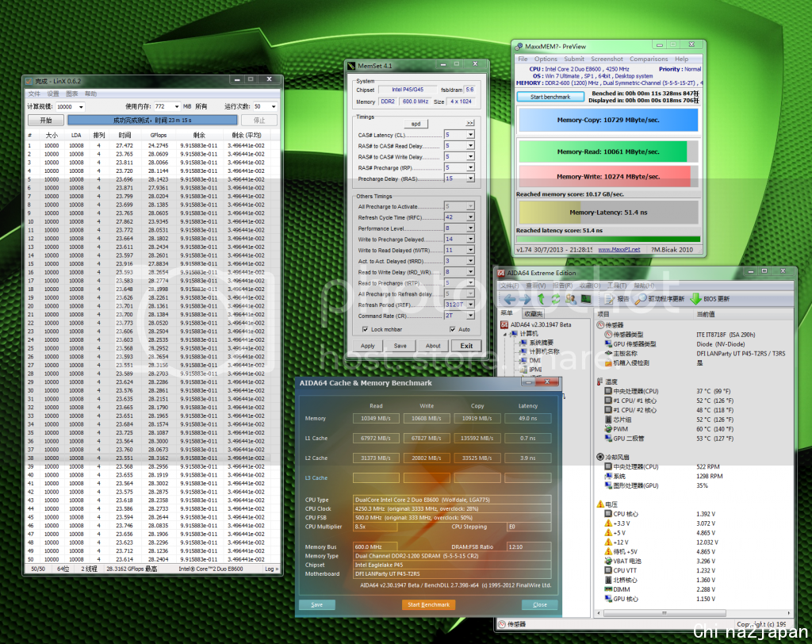Image resolution: width=812 pixels, height=644 pixels.
Task: Open RAS# to CAS# Read Delay dropdown
Action: [470, 146]
